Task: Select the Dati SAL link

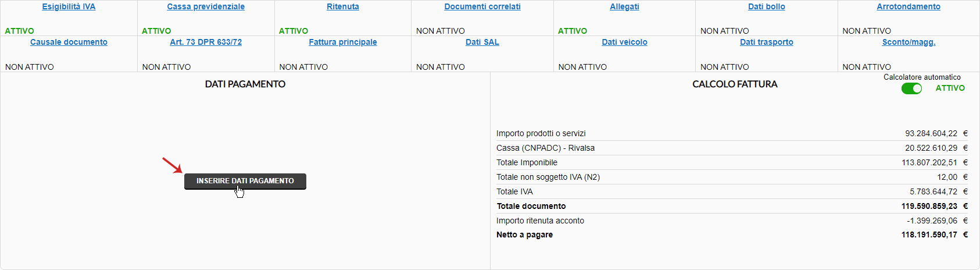Action: pos(482,42)
